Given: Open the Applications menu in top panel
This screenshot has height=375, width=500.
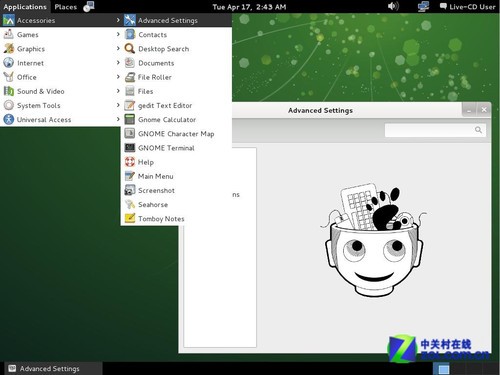Looking at the screenshot, I should tap(25, 7).
